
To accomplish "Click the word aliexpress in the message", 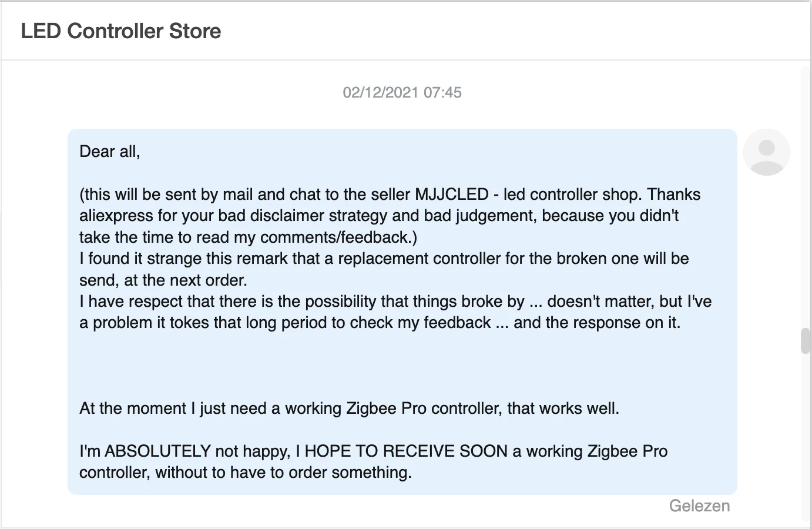I will pos(116,216).
